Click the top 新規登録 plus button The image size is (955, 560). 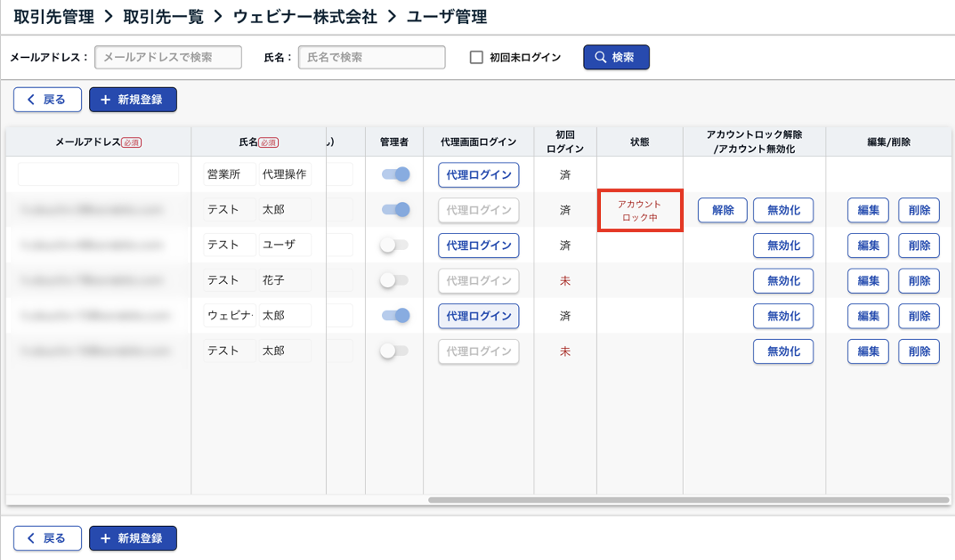click(x=133, y=99)
